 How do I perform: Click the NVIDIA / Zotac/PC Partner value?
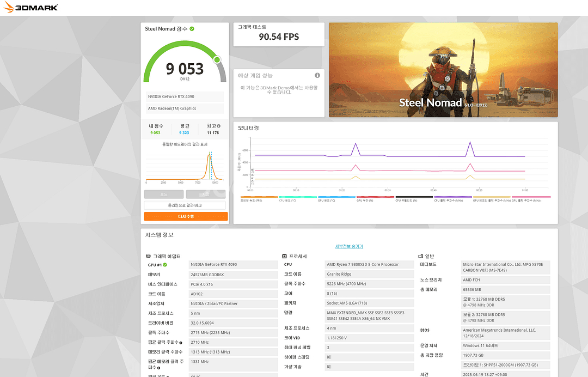[x=233, y=304]
